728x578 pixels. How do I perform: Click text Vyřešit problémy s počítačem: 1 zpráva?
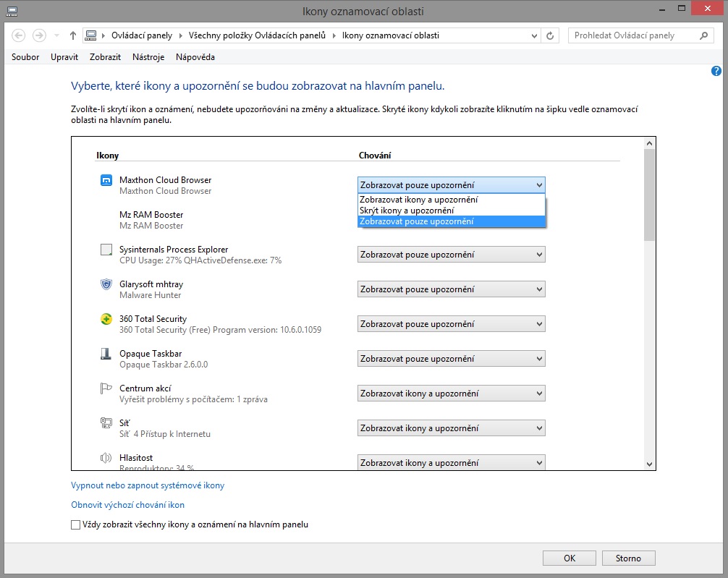(193, 399)
